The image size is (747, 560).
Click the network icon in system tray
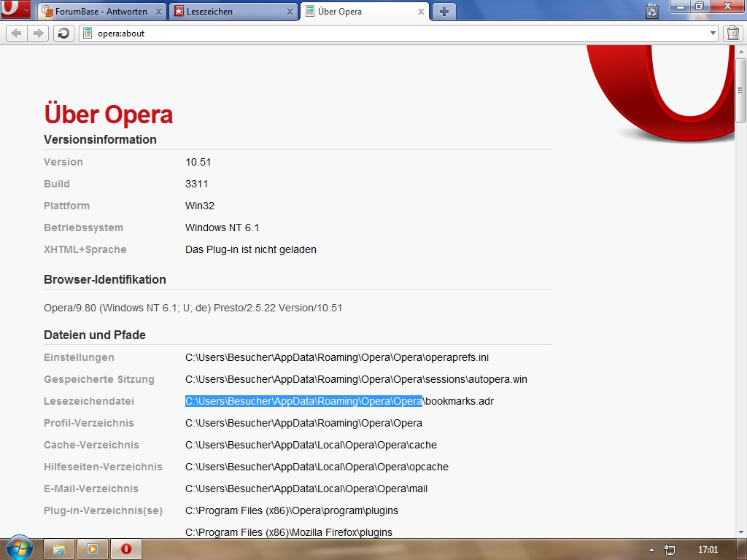tap(670, 550)
